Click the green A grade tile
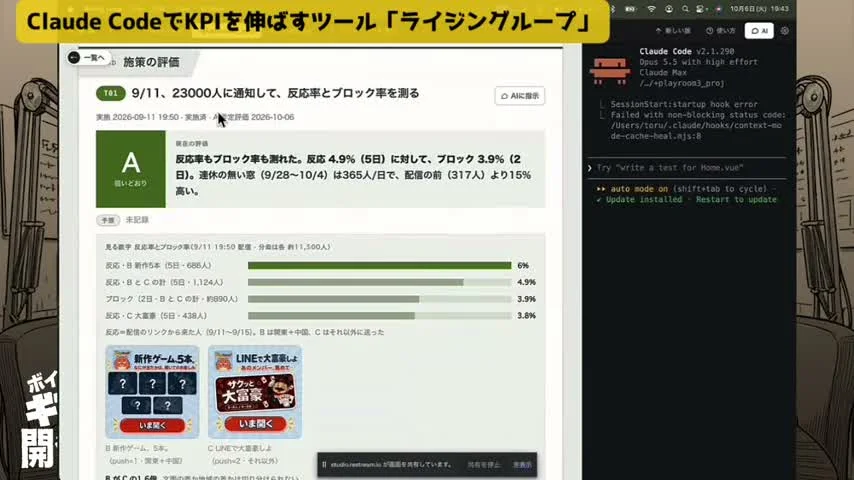854x480 pixels. [131, 169]
